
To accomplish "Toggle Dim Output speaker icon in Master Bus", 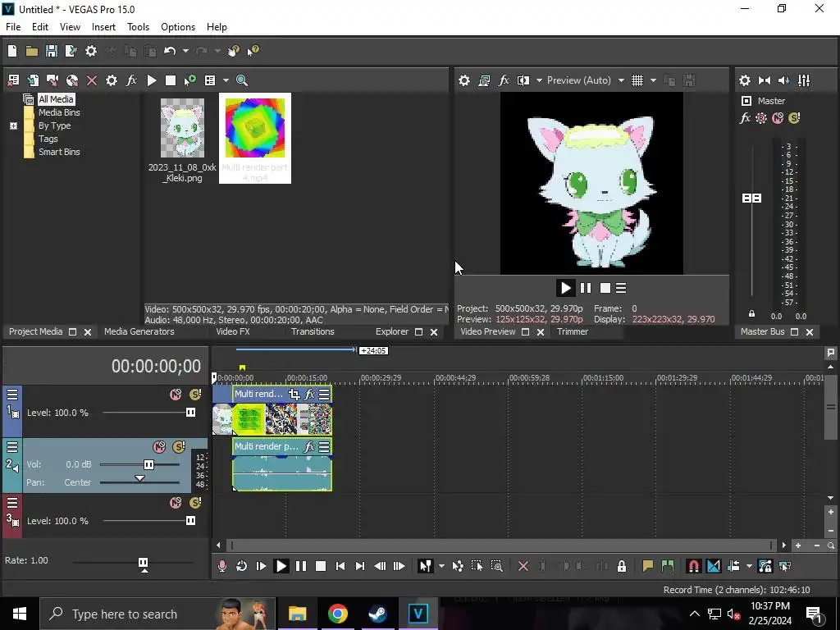I will (783, 80).
